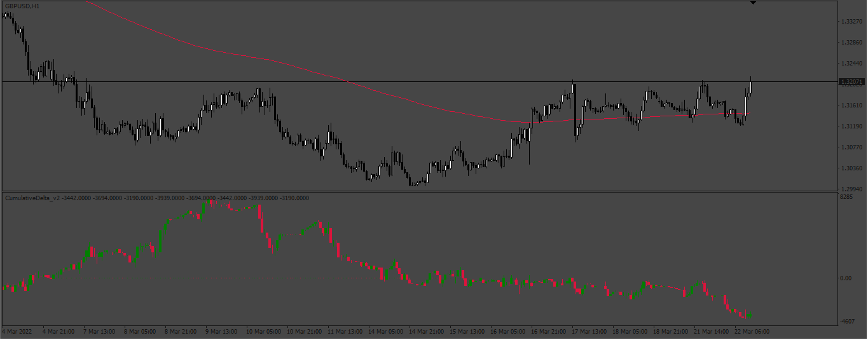
Task: Click the 0.00 indicator scale value
Action: point(846,278)
